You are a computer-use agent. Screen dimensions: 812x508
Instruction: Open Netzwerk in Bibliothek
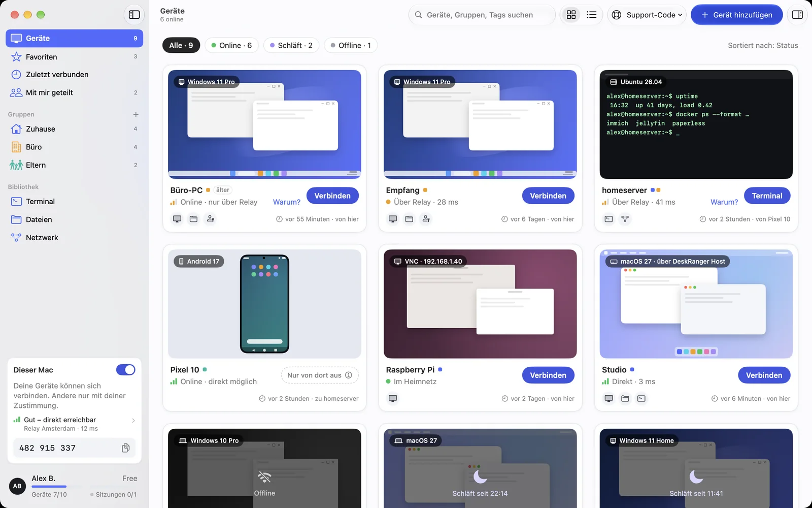point(74,238)
